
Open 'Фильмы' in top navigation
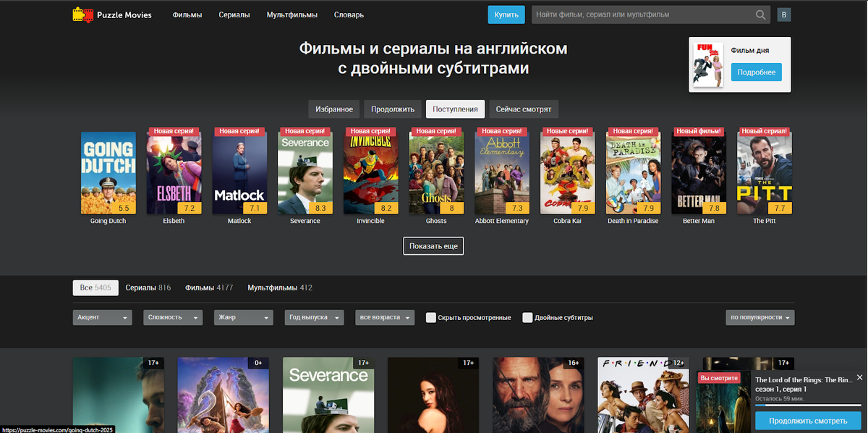coord(187,14)
